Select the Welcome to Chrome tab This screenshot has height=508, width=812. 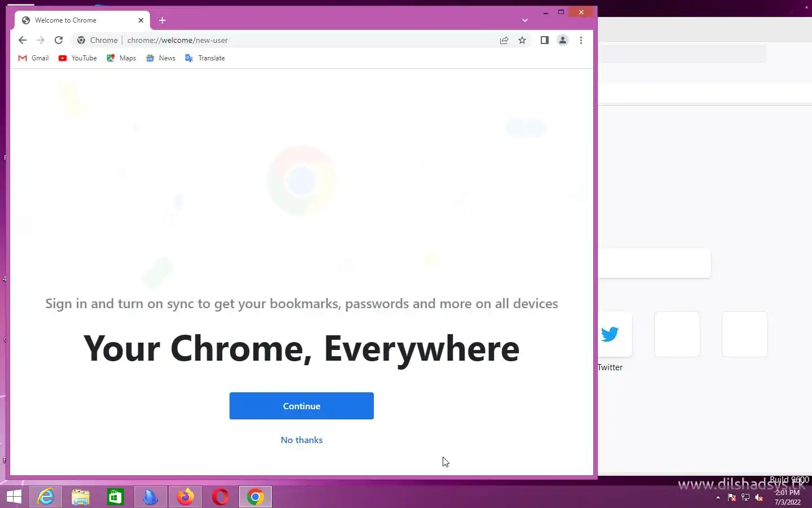(x=82, y=20)
